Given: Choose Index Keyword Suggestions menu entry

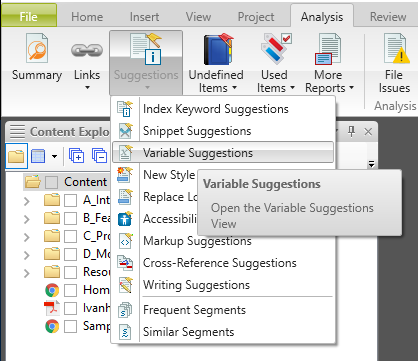Looking at the screenshot, I should point(223,109).
